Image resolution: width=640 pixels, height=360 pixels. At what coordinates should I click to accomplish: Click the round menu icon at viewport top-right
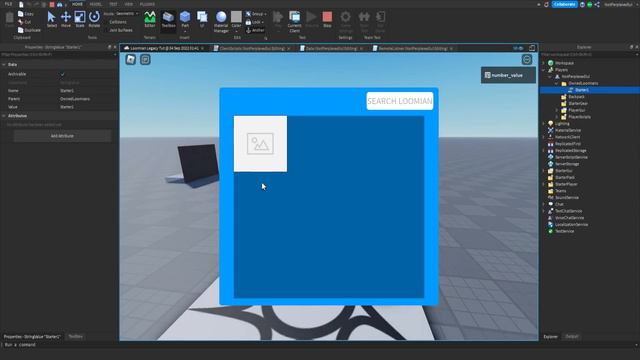tap(527, 60)
